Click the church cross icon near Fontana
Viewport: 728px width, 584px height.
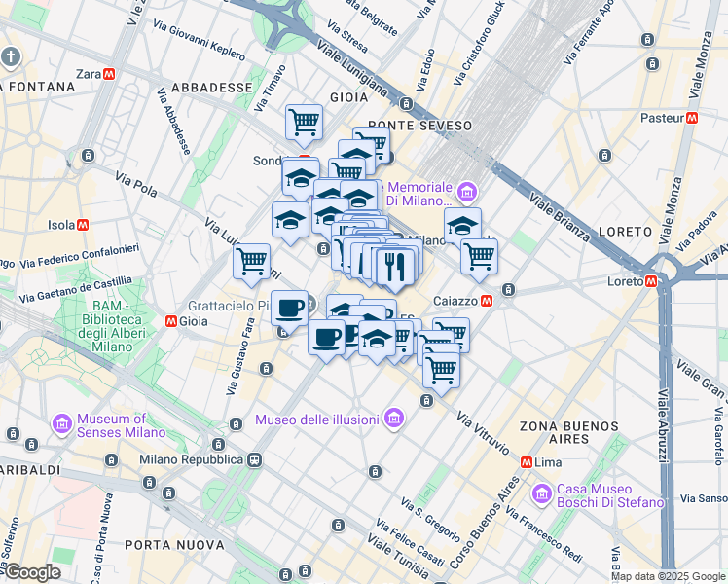pos(10,58)
